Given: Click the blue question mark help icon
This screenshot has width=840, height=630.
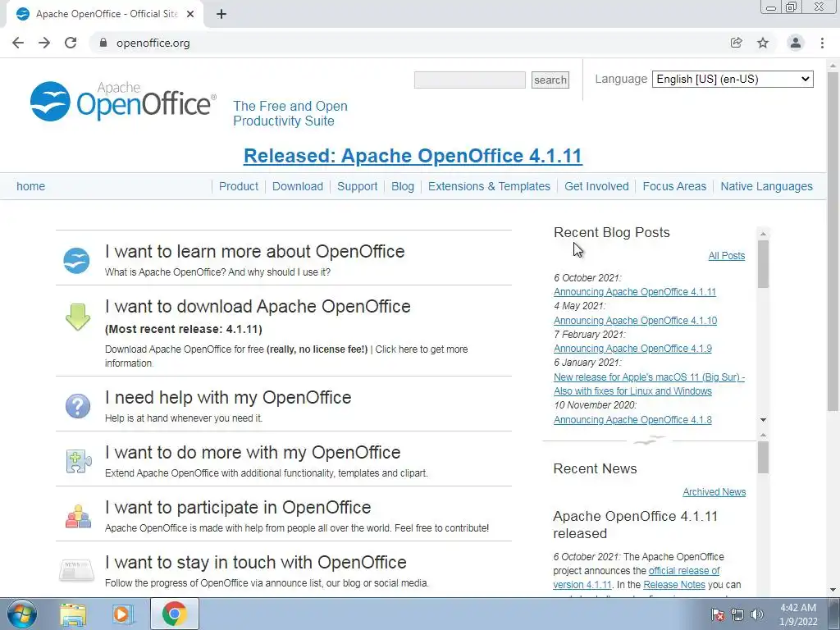Looking at the screenshot, I should click(78, 406).
